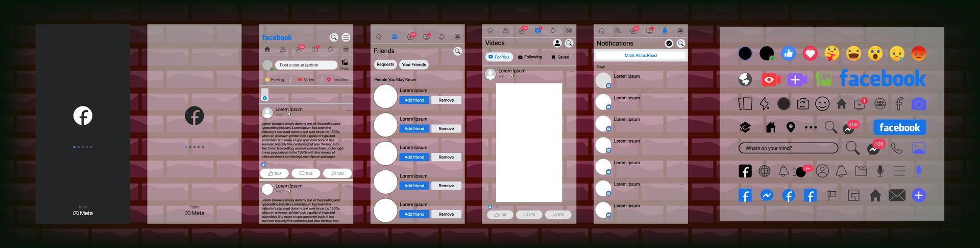Open the white video thumbnail on the Videos screen
This screenshot has height=248, width=980.
529,143
